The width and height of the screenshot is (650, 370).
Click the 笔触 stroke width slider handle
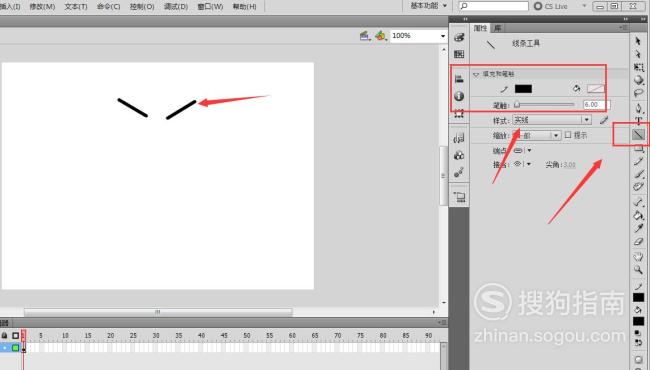point(517,105)
